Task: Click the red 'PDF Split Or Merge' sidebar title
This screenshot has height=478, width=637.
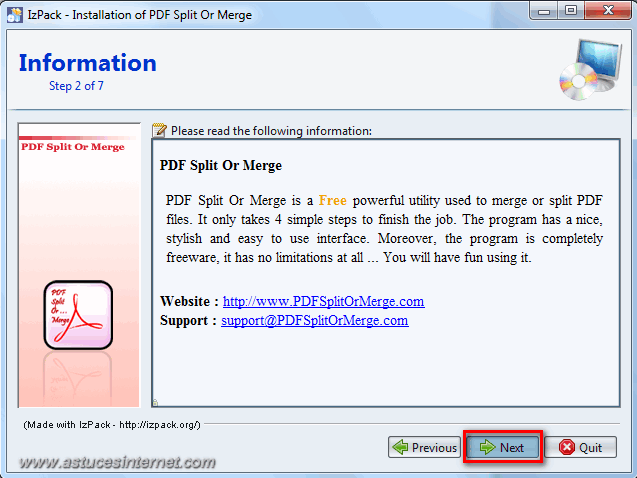Action: (73, 147)
